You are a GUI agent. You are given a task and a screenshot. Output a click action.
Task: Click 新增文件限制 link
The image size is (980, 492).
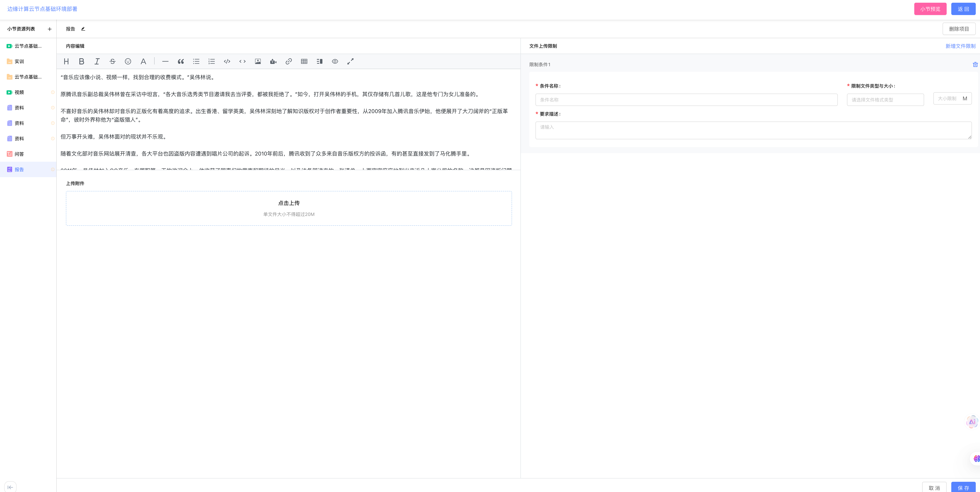[x=960, y=46]
